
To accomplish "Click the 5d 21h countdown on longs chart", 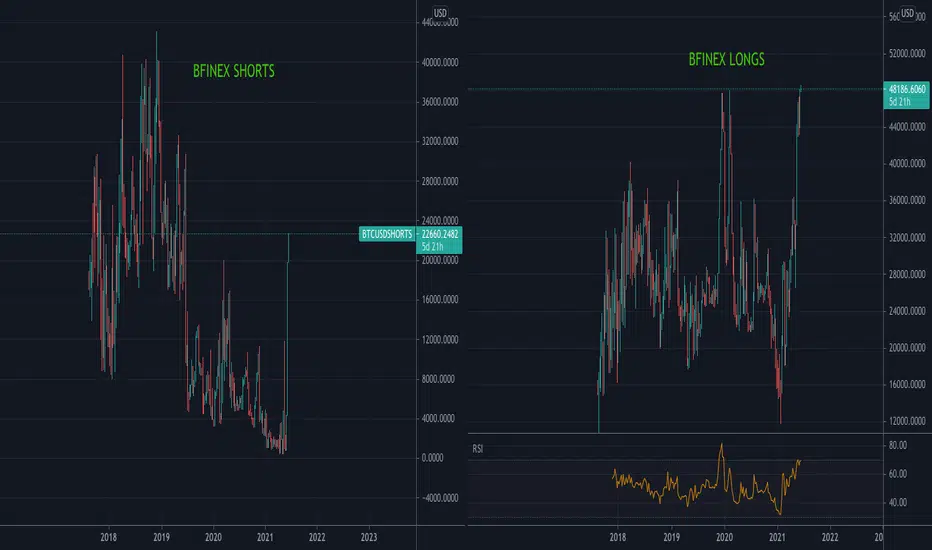I will coord(899,102).
